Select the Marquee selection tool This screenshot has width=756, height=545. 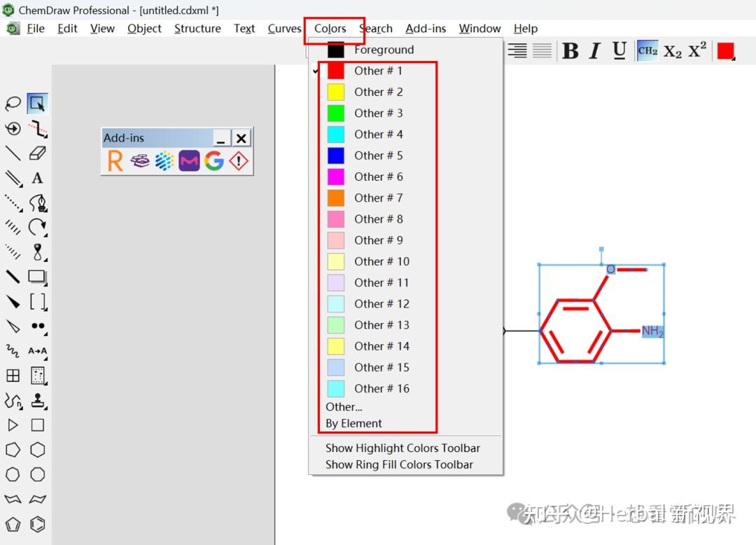coord(36,102)
